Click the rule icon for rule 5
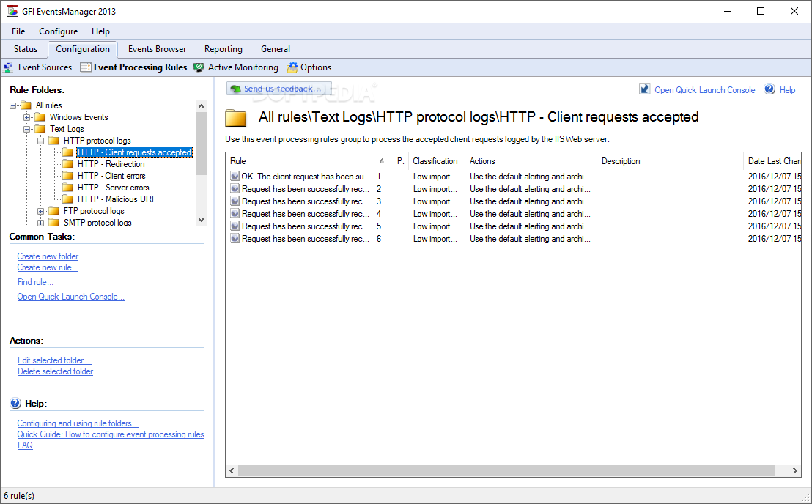This screenshot has height=504, width=812. click(x=235, y=226)
